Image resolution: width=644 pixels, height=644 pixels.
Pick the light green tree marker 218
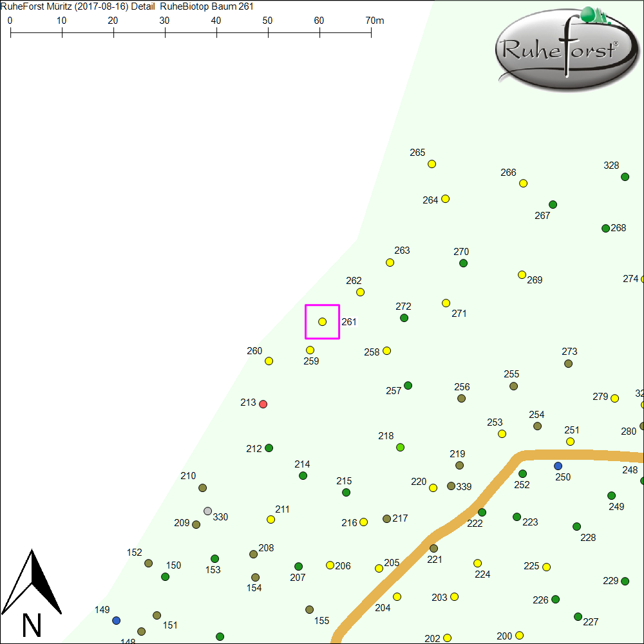coord(400,447)
